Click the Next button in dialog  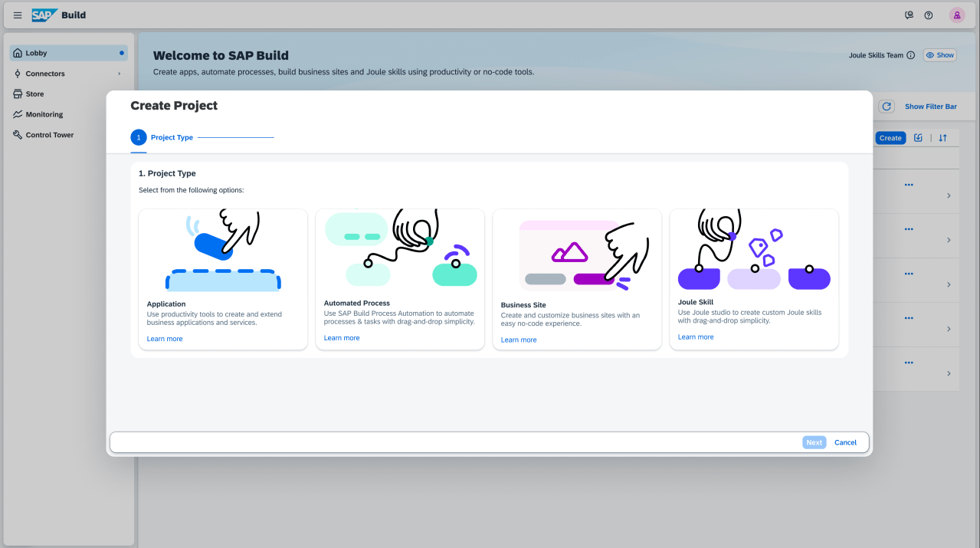814,442
